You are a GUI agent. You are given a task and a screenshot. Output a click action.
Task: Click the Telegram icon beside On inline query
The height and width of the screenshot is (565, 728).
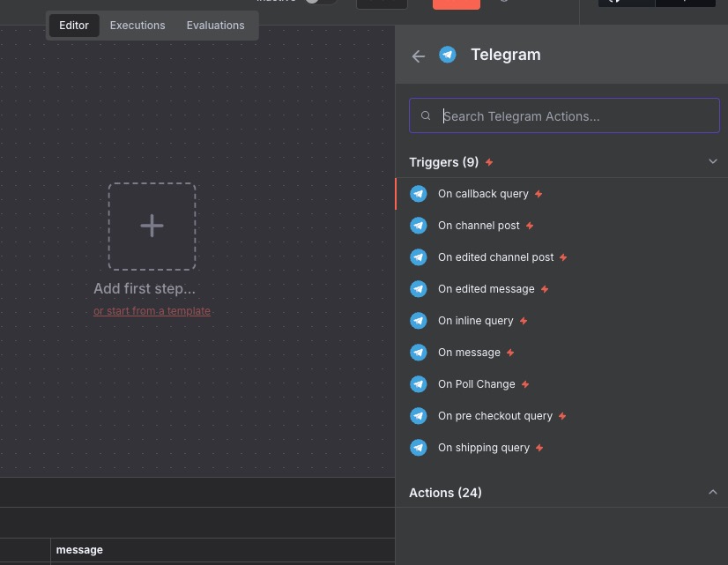click(x=419, y=321)
